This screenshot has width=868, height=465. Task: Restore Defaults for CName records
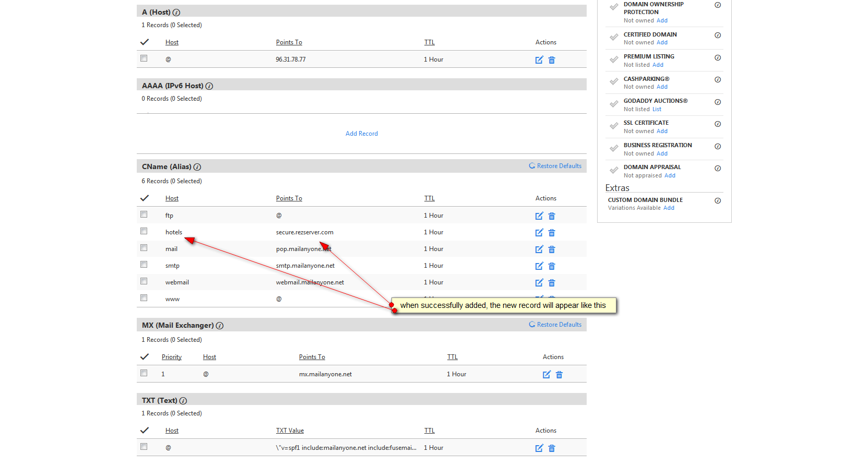point(555,166)
